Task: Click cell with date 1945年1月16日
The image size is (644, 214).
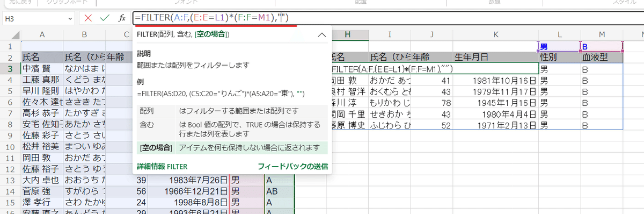Action: 495,103
